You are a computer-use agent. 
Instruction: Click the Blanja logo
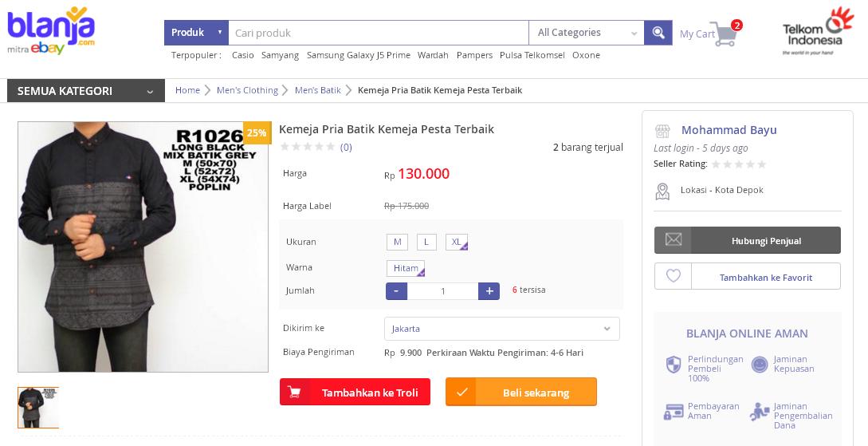pos(51,31)
